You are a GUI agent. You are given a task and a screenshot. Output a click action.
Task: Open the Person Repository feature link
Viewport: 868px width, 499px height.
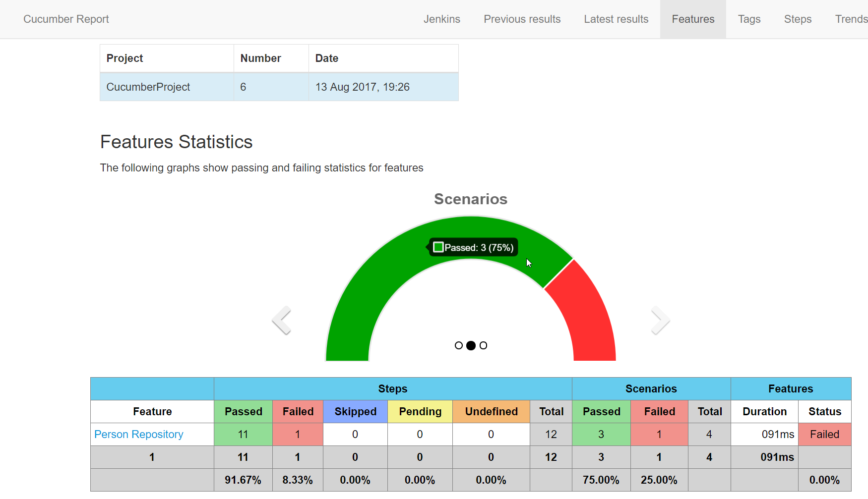pos(138,434)
